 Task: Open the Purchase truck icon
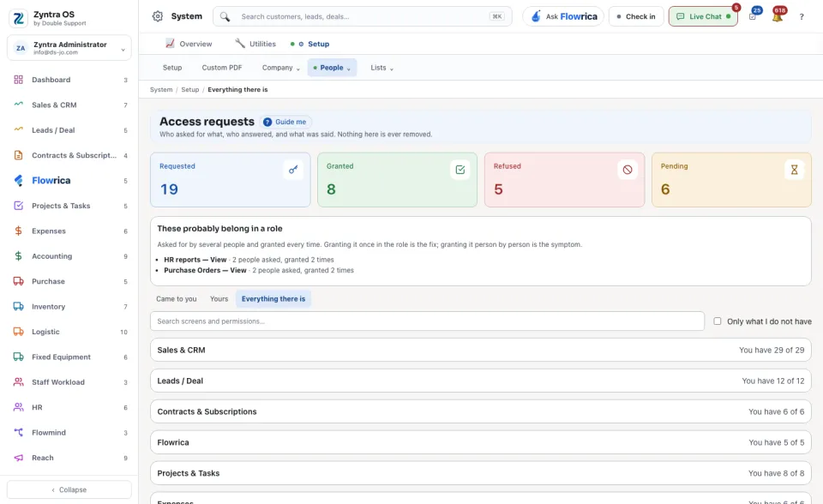pyautogui.click(x=18, y=281)
